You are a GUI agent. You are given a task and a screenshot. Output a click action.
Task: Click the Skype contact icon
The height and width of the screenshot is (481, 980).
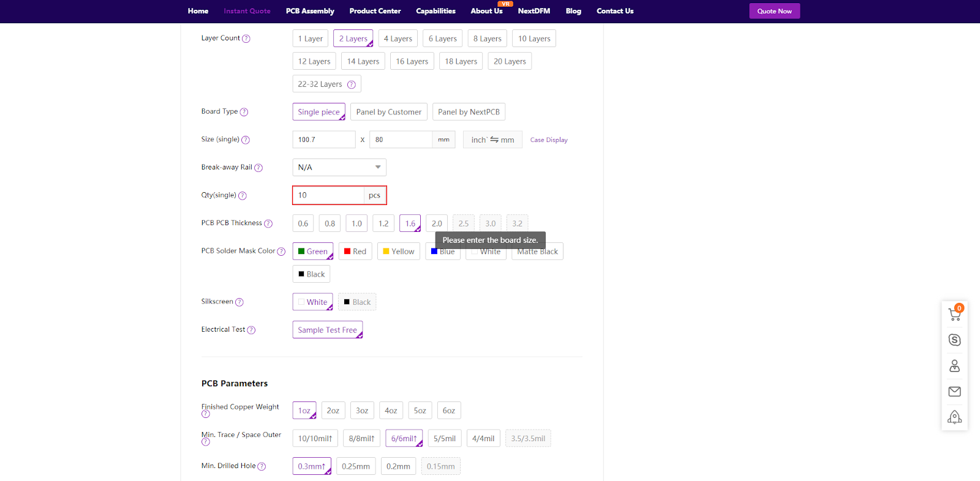954,340
